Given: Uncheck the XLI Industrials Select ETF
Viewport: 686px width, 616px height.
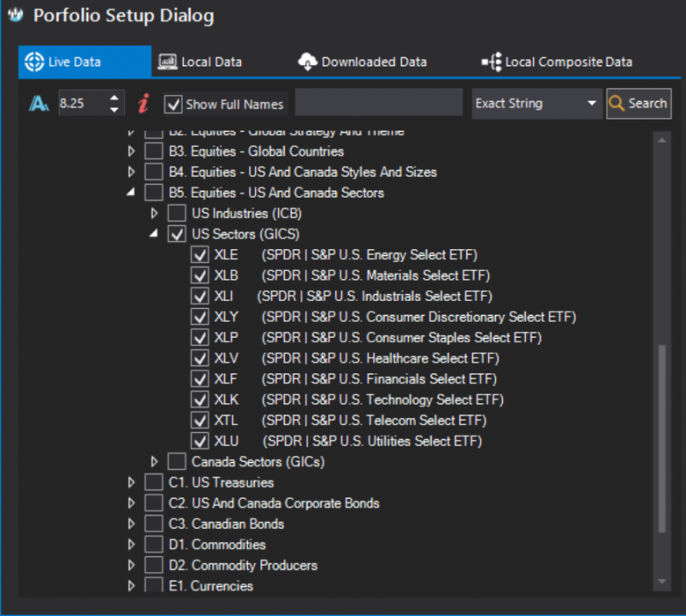Looking at the screenshot, I should tap(200, 296).
